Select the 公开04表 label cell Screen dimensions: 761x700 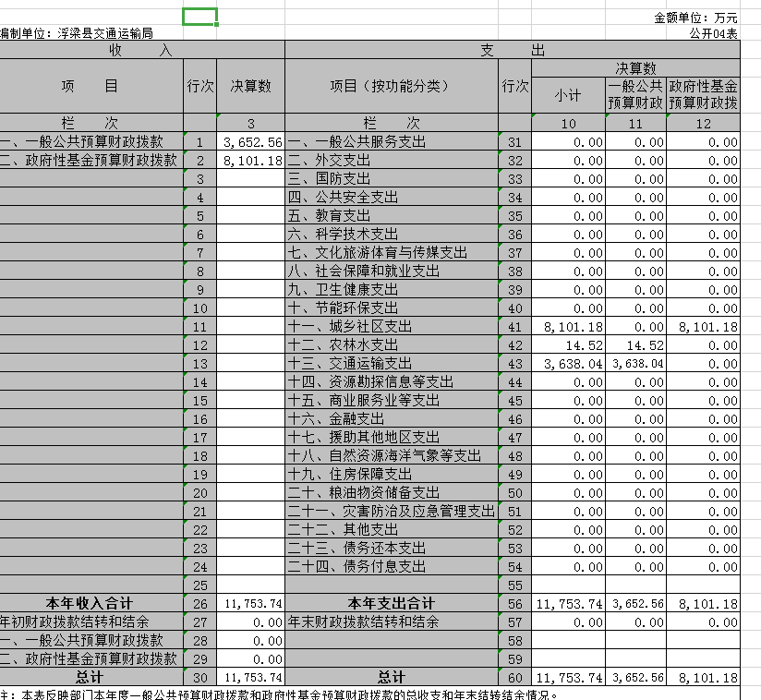pos(713,33)
